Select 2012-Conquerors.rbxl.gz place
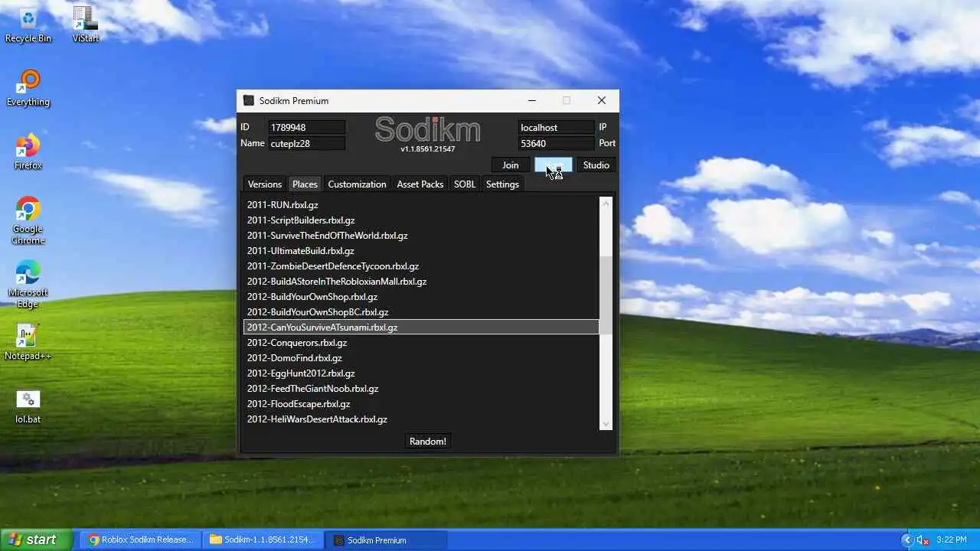Image resolution: width=980 pixels, height=551 pixels. [421, 343]
